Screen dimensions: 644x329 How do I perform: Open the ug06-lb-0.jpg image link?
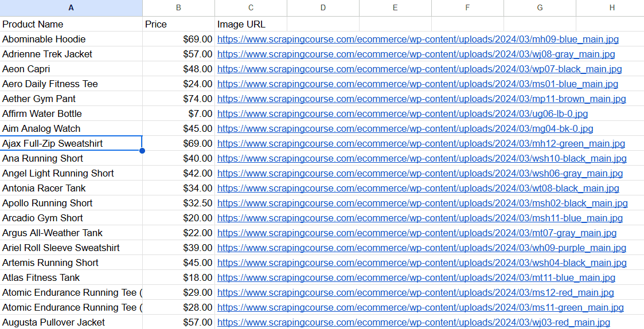pyautogui.click(x=403, y=113)
